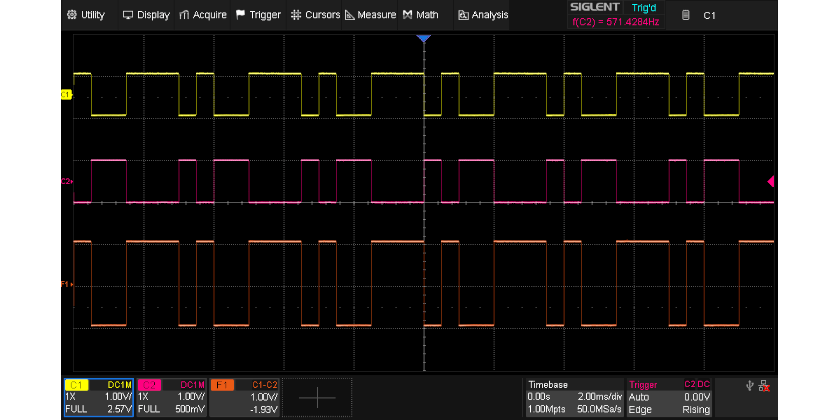
Task: Click the Trigger flag icon in menu bar
Action: pos(241,15)
